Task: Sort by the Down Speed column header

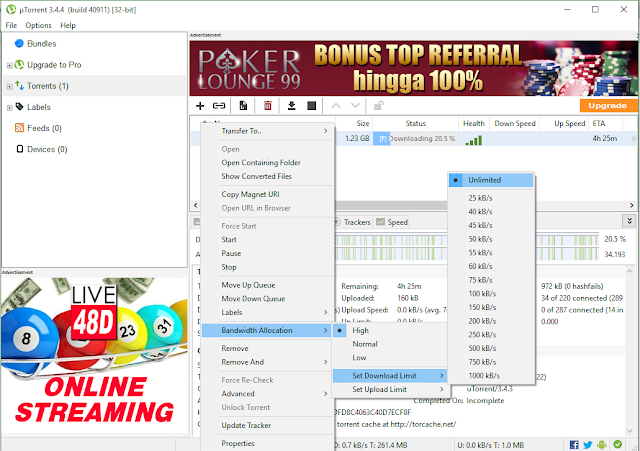Action: tap(515, 124)
